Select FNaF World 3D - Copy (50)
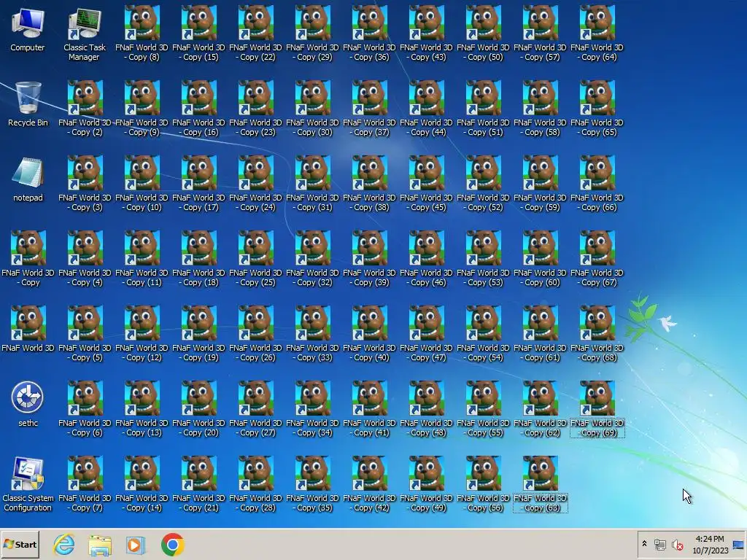 click(x=483, y=33)
